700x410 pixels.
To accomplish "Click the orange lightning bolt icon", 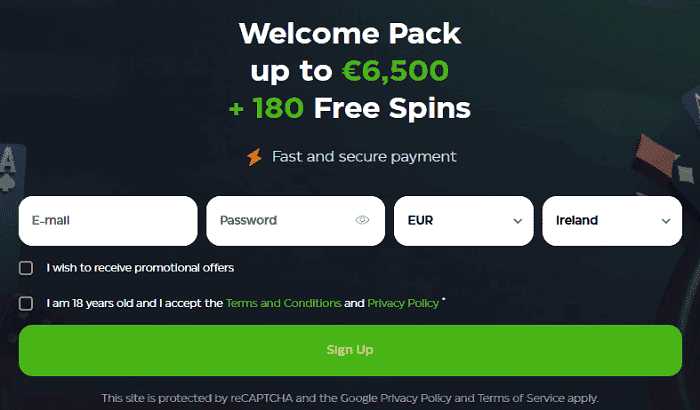I will click(x=254, y=157).
